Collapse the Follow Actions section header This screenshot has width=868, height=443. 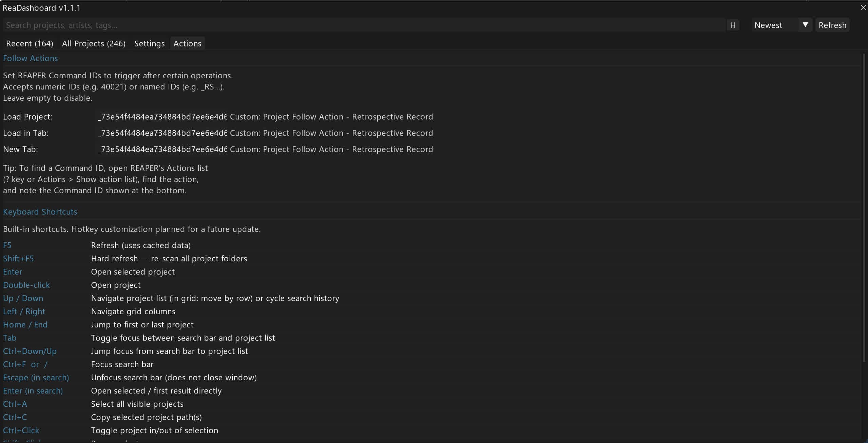[x=31, y=58]
